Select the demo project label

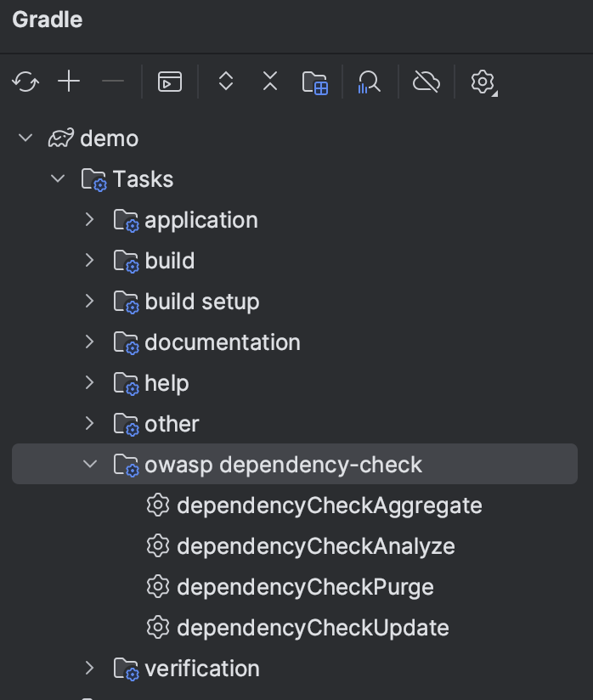click(x=110, y=138)
